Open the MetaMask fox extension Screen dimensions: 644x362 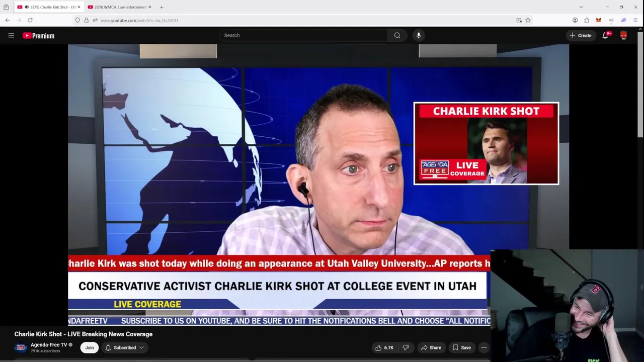click(598, 20)
